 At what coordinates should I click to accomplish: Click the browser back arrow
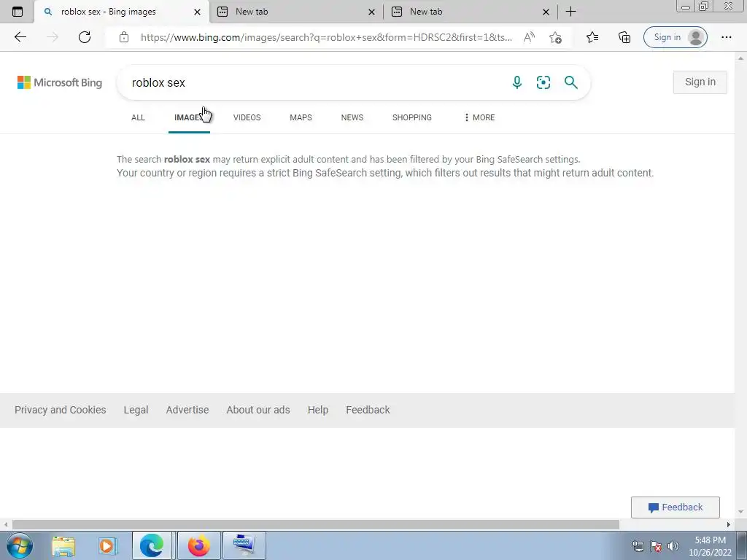click(20, 37)
